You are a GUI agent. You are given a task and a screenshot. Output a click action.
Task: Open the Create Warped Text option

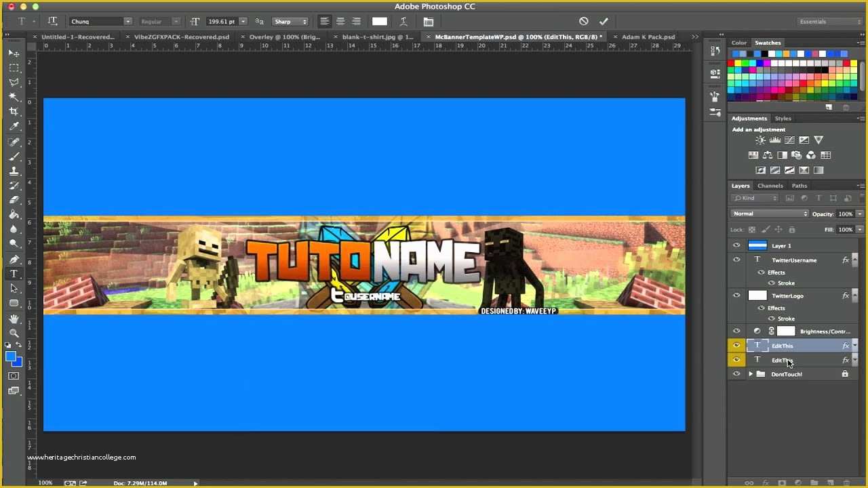403,21
